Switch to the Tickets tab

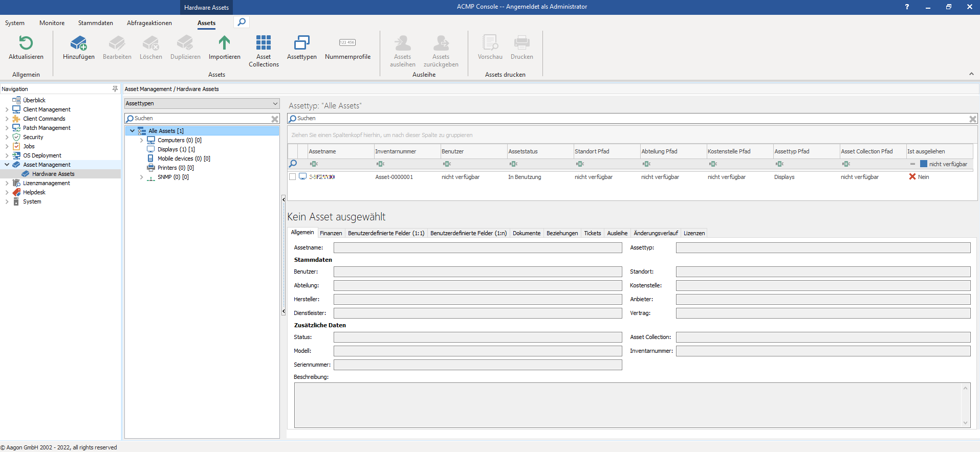pyautogui.click(x=593, y=233)
